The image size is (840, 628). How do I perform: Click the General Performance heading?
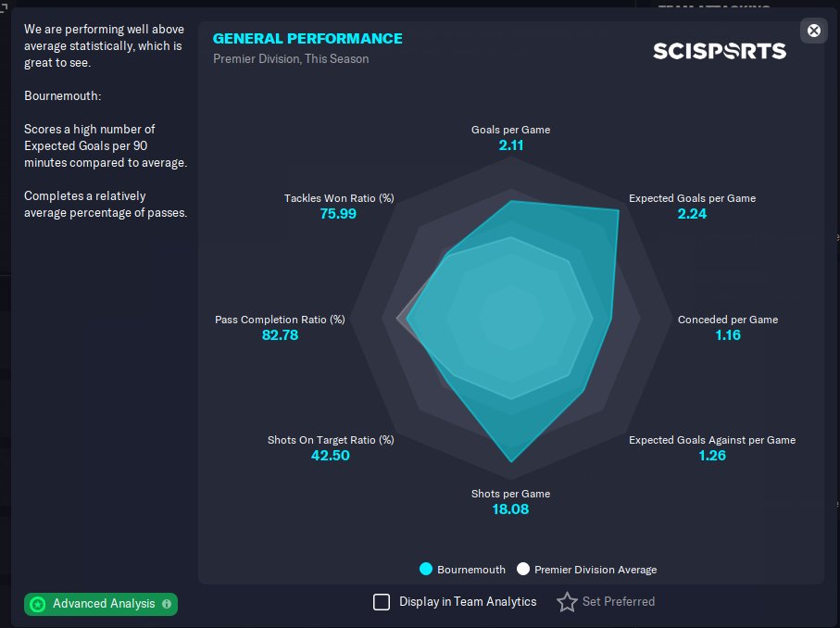click(x=307, y=39)
